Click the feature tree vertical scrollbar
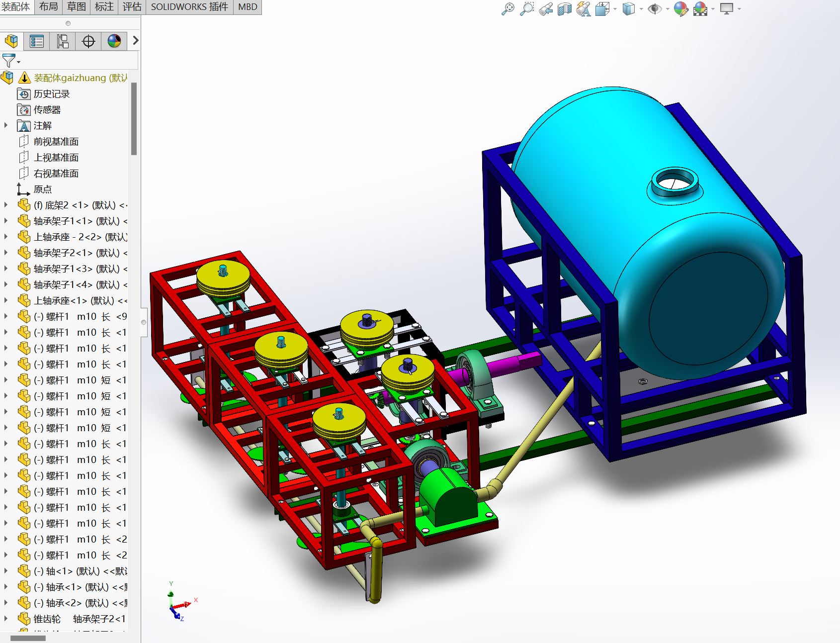This screenshot has height=643, width=840. [134, 119]
